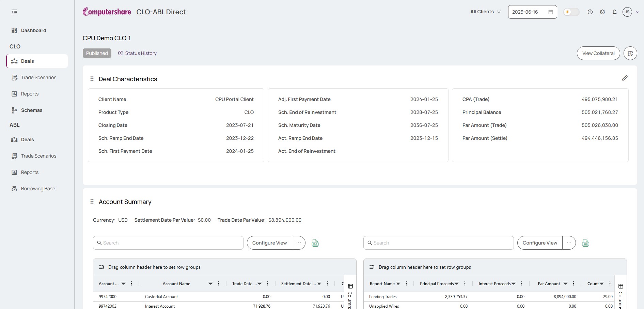Open the notifications bell

[x=614, y=12]
